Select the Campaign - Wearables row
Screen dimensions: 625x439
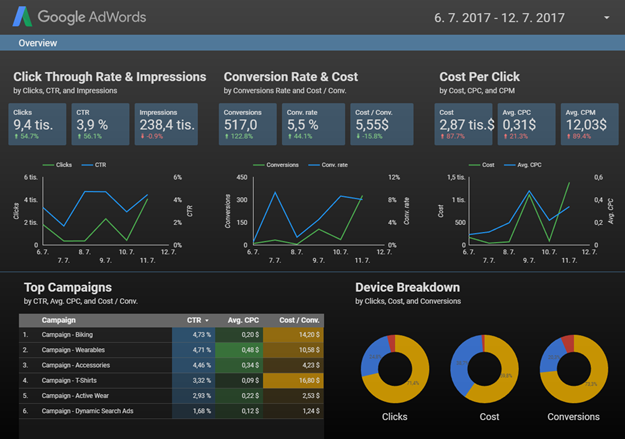[171, 350]
